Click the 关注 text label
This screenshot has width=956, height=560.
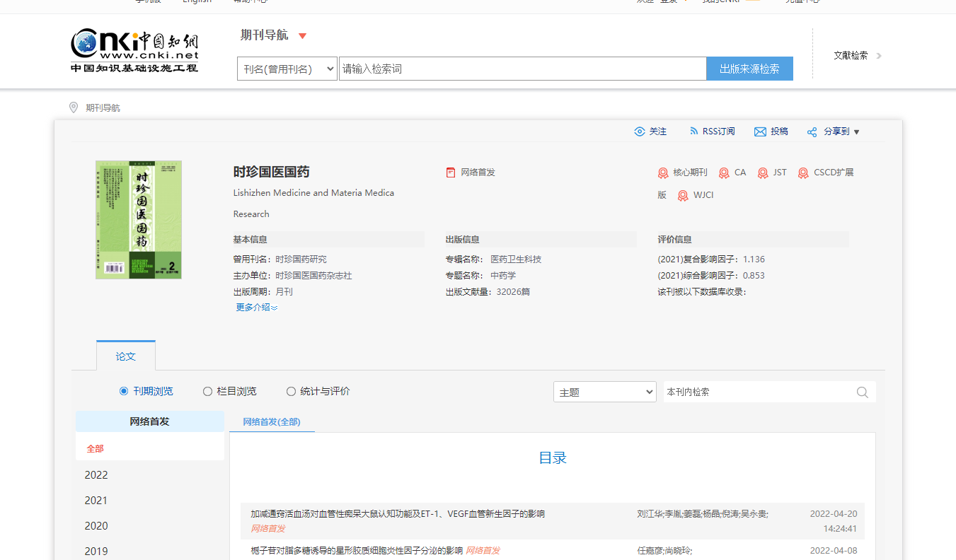click(x=658, y=132)
